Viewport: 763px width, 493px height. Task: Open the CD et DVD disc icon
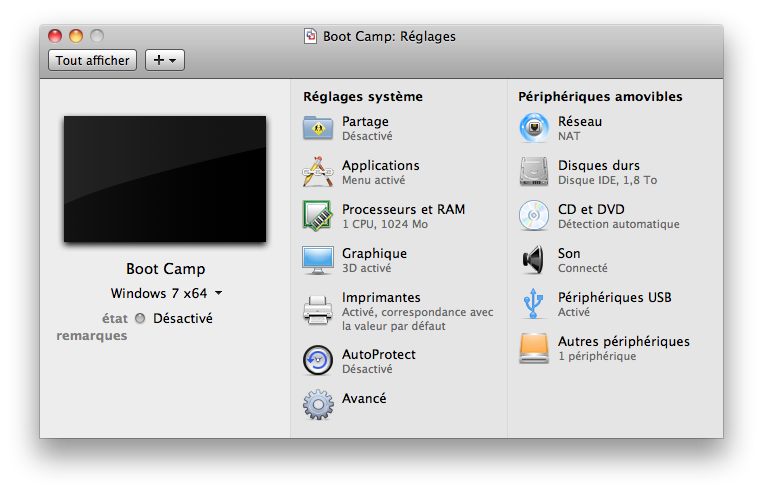[x=534, y=216]
